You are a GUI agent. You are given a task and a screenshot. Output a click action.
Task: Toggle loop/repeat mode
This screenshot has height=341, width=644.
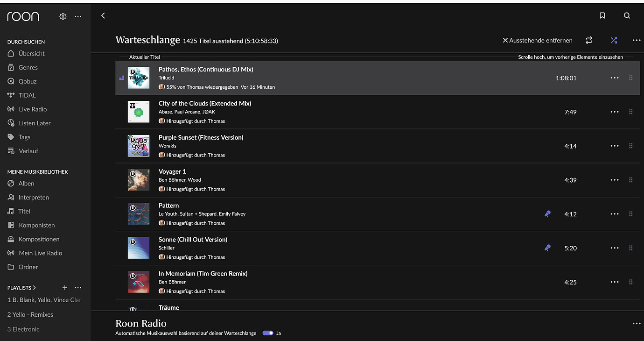[589, 41]
